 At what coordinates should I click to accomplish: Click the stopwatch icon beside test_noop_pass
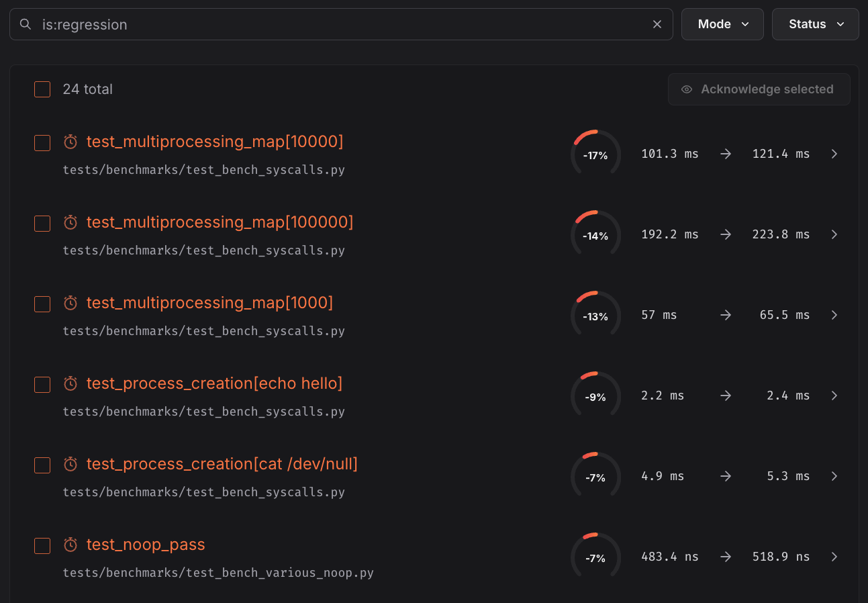70,545
